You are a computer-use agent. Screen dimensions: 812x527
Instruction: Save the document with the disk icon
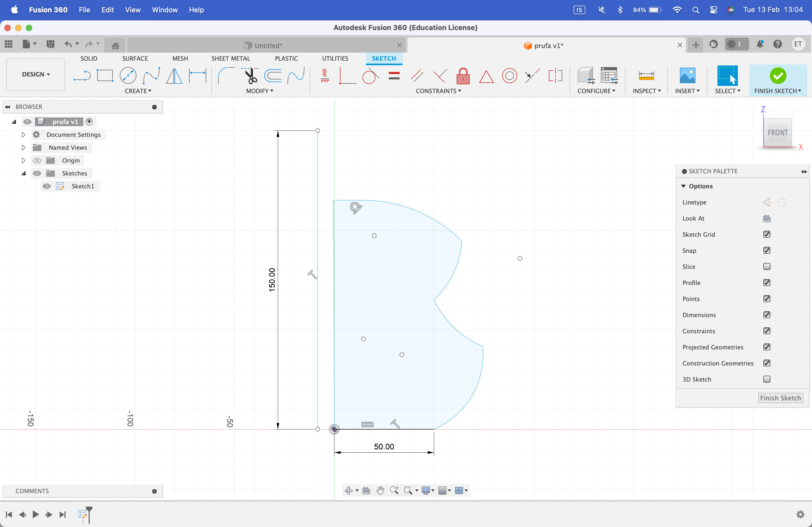click(x=50, y=44)
